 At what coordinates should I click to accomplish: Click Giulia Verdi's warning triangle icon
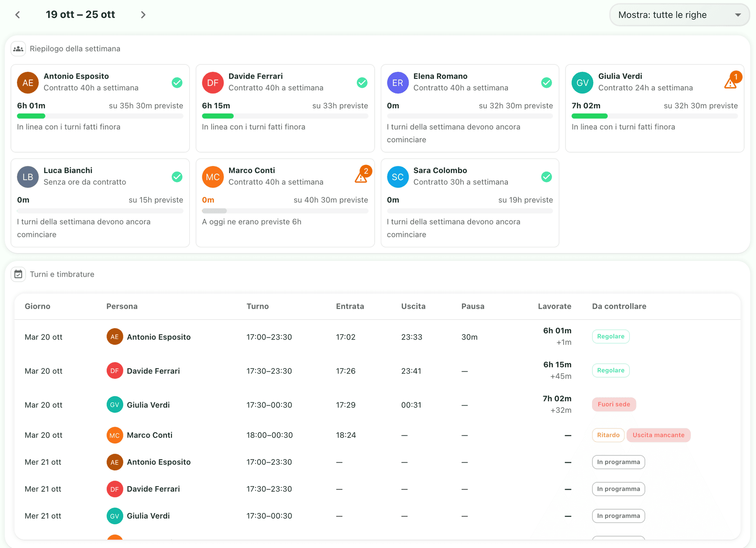[x=730, y=84]
